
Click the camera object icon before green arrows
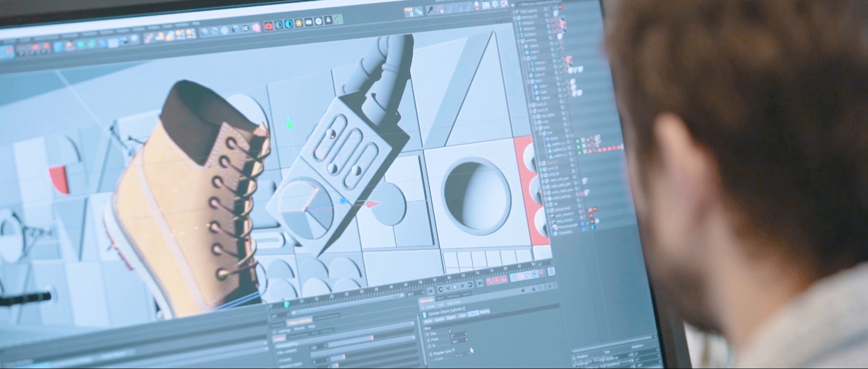329,20
